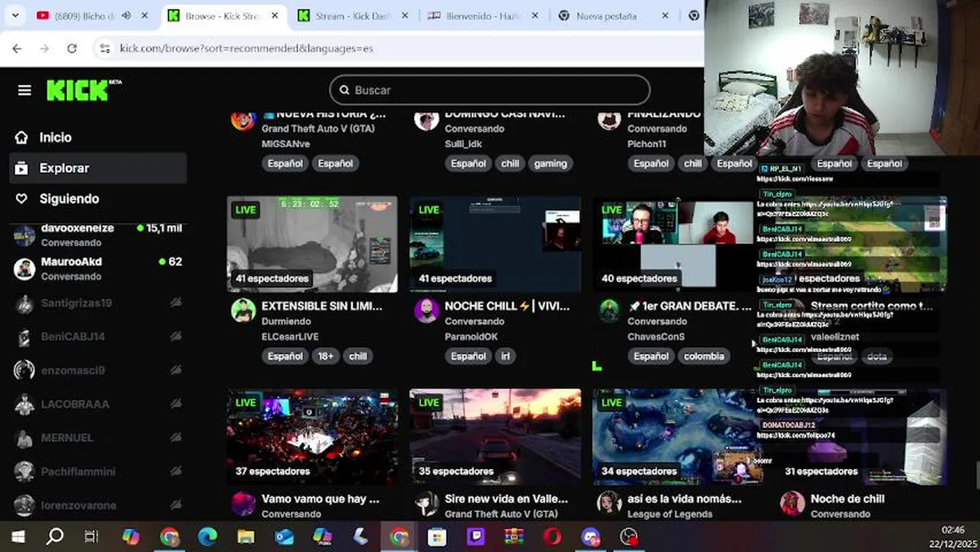Open MIGSANve channel avatar
Viewport: 980px width, 552px height.
(x=244, y=120)
